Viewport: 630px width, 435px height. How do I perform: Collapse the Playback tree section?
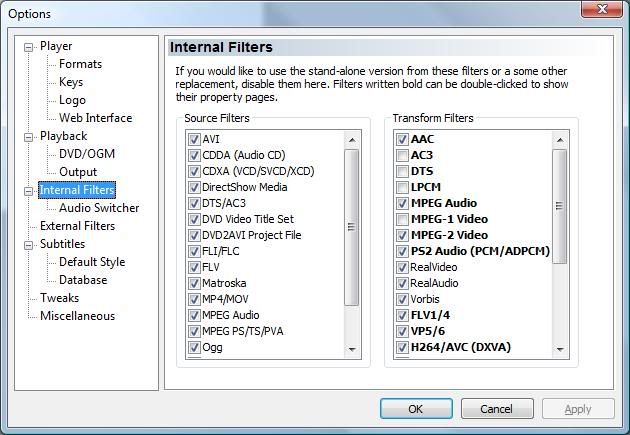pos(29,137)
